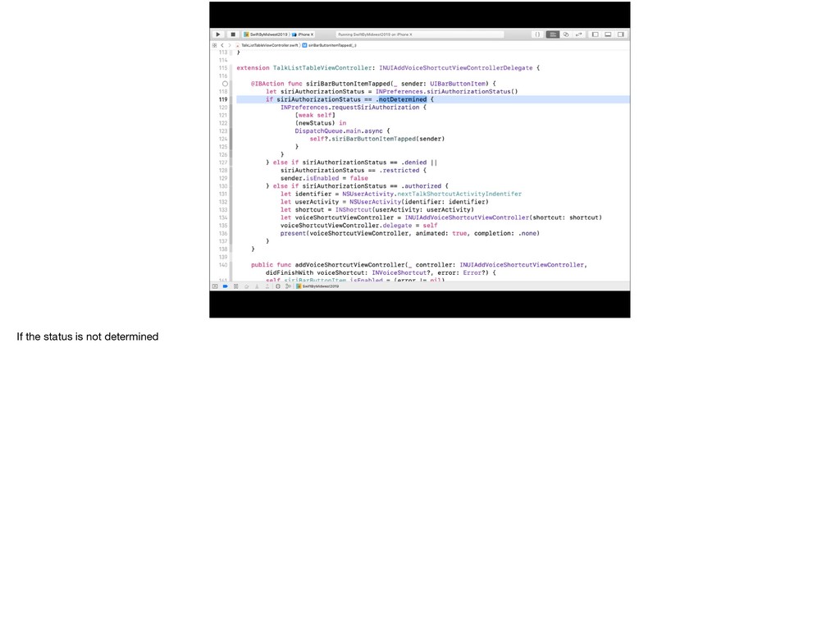This screenshot has height=627, width=840.
Task: Click nextTalkShortcutActivityIndentifer property
Action: (459, 194)
